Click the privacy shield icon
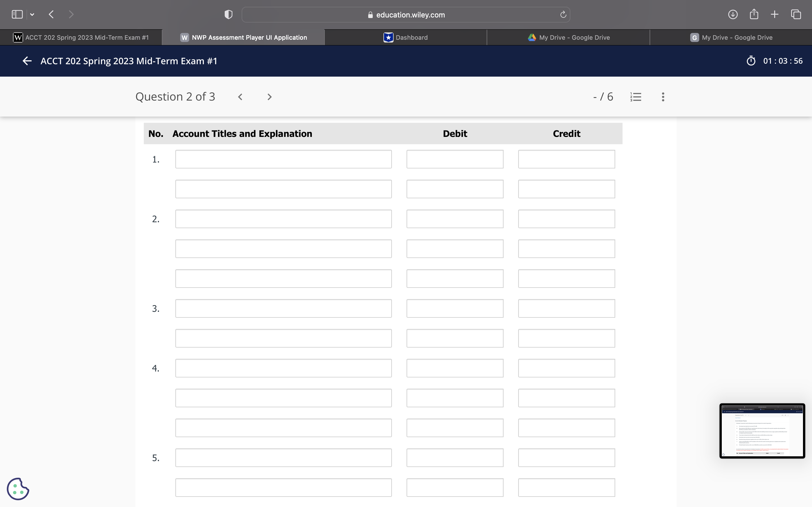812x507 pixels. pos(228,14)
